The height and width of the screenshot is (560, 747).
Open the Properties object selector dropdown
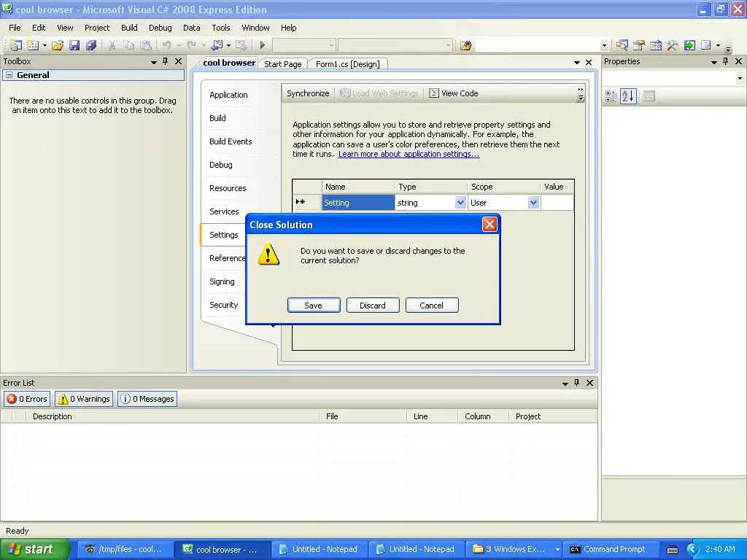click(x=740, y=78)
